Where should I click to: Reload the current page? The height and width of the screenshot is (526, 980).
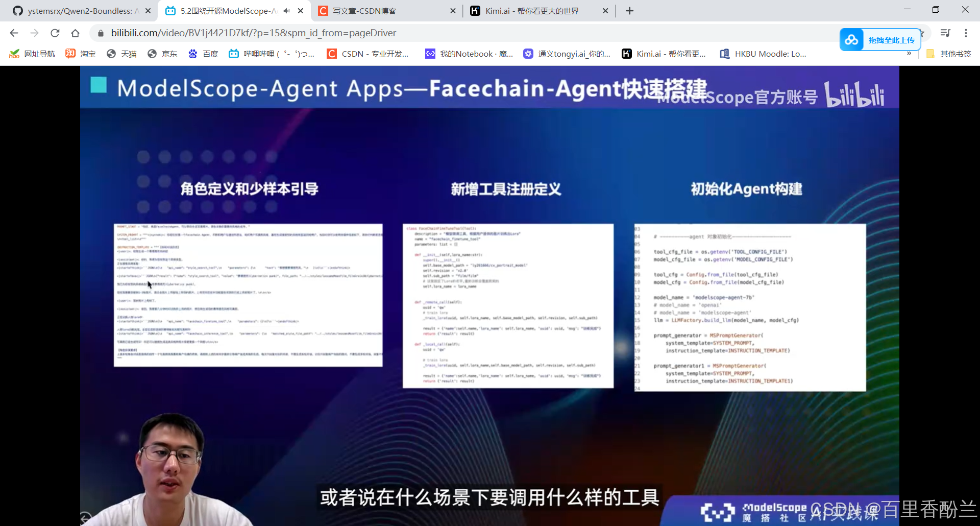point(55,33)
